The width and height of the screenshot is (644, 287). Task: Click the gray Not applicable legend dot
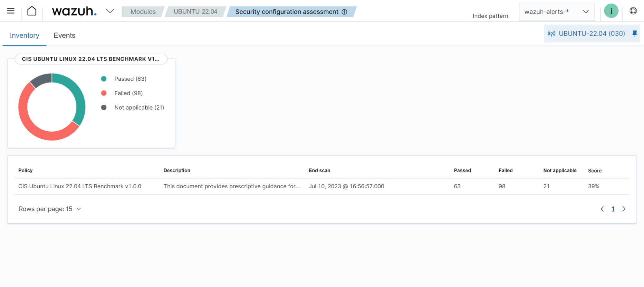104,107
